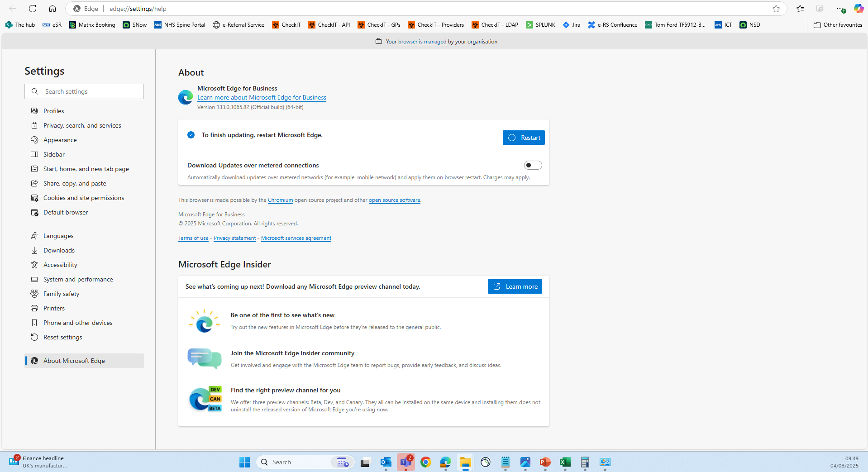Open the e-Referral Service bookmark
Image resolution: width=868 pixels, height=472 pixels.
(x=238, y=25)
